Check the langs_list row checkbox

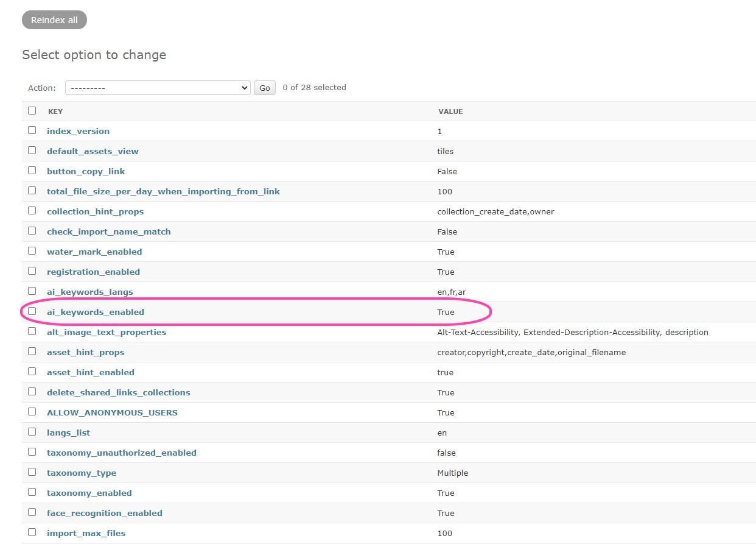[32, 432]
